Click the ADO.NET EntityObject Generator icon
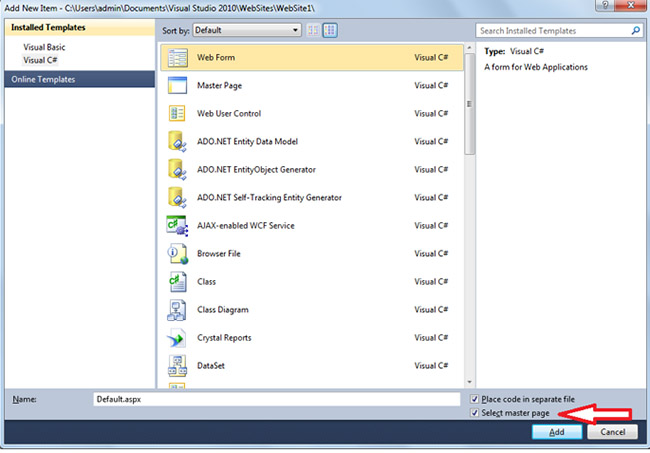The width and height of the screenshot is (650, 453). [177, 170]
